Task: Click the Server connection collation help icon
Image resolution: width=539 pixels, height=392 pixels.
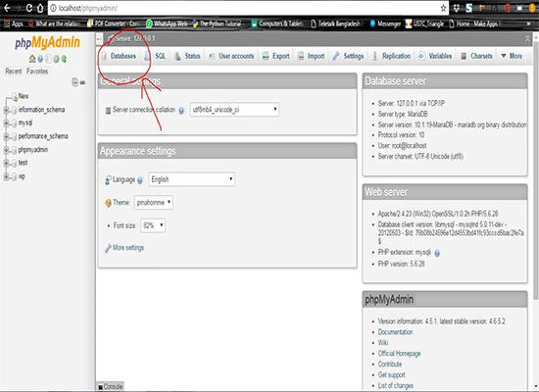Action: click(x=181, y=111)
